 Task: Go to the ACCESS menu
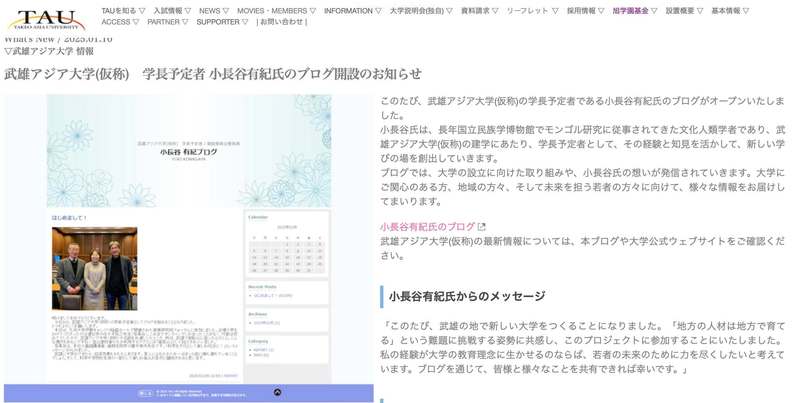[x=120, y=22]
